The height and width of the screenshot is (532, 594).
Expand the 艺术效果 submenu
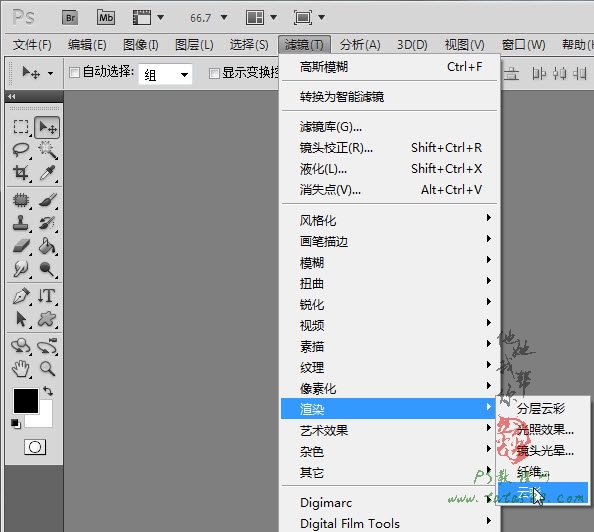[389, 430]
